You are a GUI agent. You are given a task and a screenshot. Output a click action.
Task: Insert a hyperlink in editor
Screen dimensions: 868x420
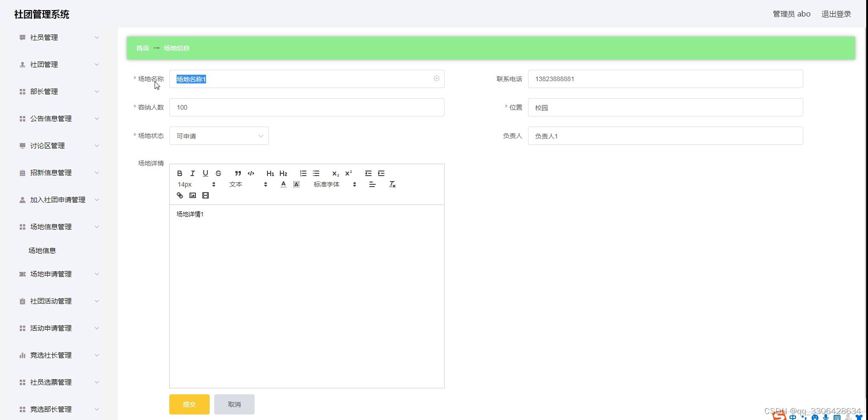pos(180,195)
